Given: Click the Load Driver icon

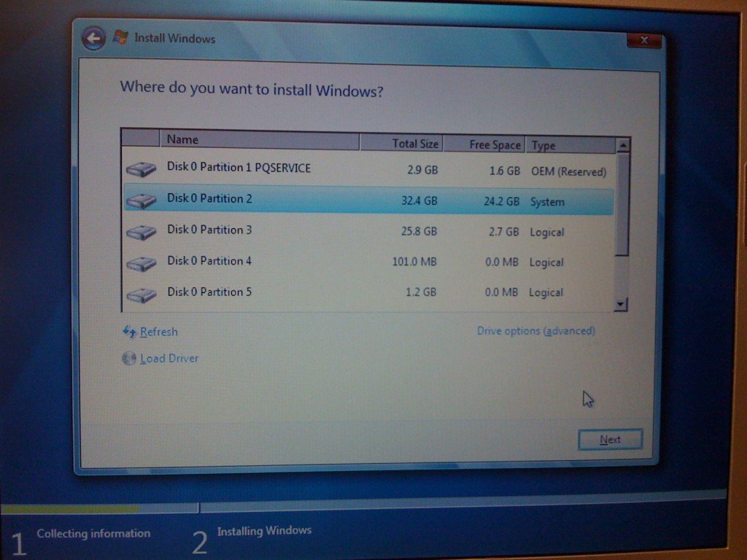Looking at the screenshot, I should pos(129,358).
